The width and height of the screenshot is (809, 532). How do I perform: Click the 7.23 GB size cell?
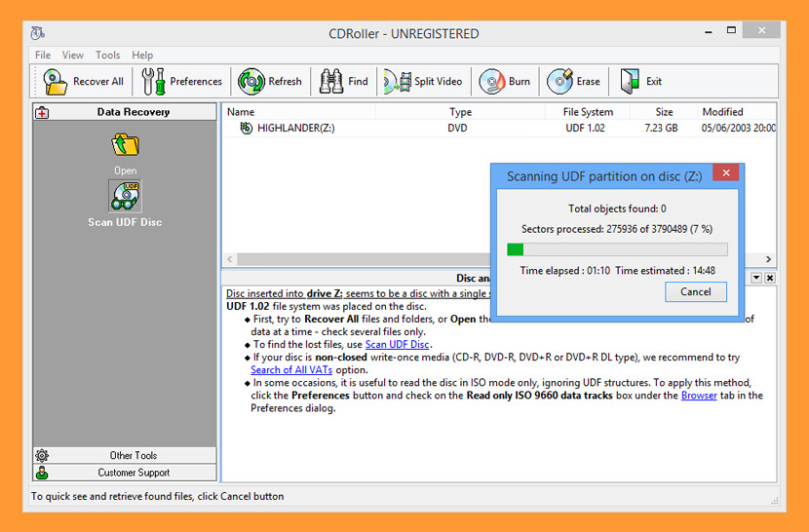(661, 128)
